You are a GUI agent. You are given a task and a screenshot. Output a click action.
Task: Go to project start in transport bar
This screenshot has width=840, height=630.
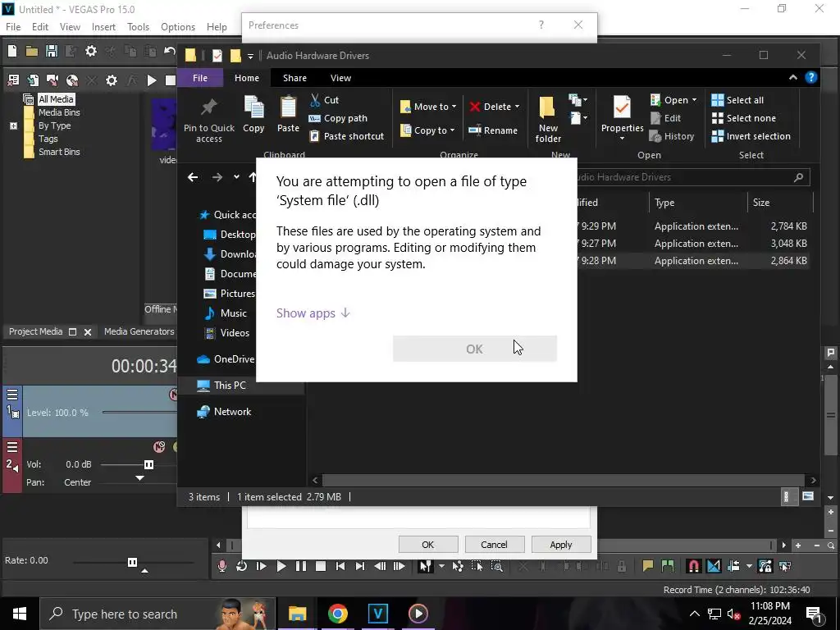340,566
